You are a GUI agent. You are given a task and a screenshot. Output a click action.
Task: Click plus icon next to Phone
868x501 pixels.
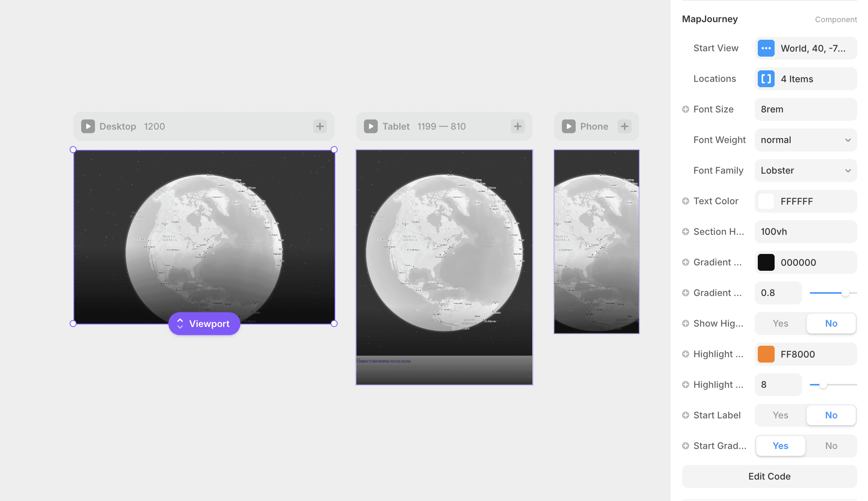[x=625, y=127]
